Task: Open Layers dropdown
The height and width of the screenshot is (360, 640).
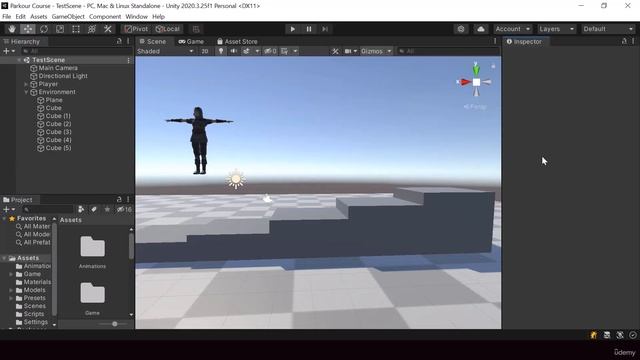Action: pos(557,29)
